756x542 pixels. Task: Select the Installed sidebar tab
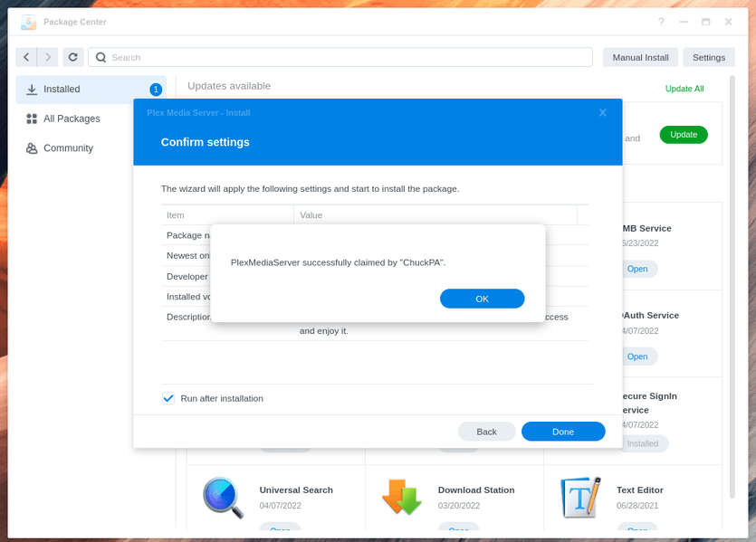(x=91, y=90)
